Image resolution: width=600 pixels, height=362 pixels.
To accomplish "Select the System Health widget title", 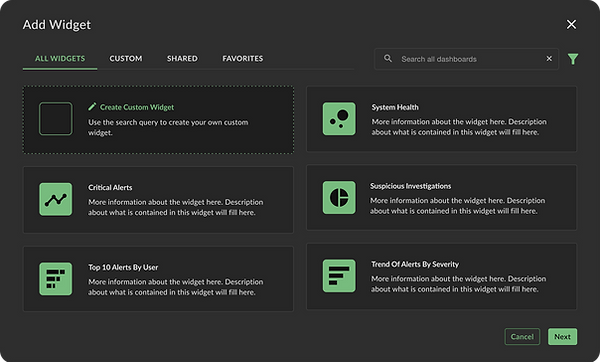I will 395,107.
